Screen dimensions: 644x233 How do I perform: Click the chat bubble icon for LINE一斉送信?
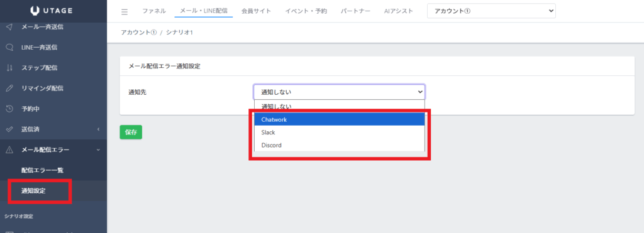10,48
